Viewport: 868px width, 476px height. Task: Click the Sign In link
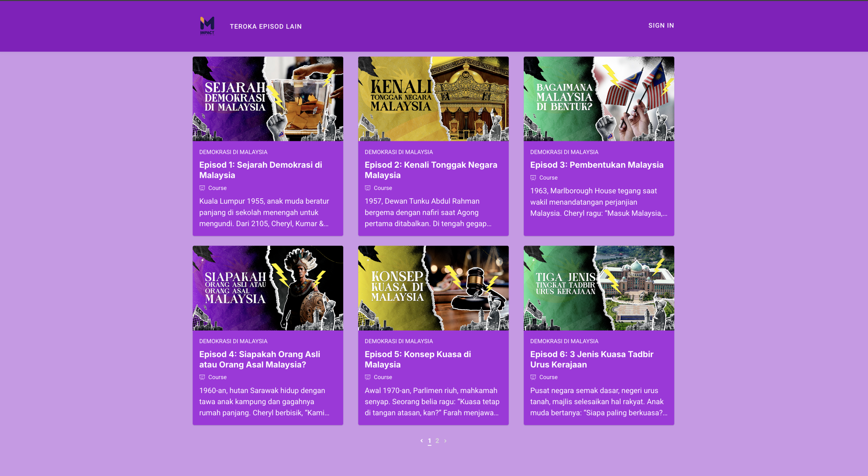click(x=661, y=25)
